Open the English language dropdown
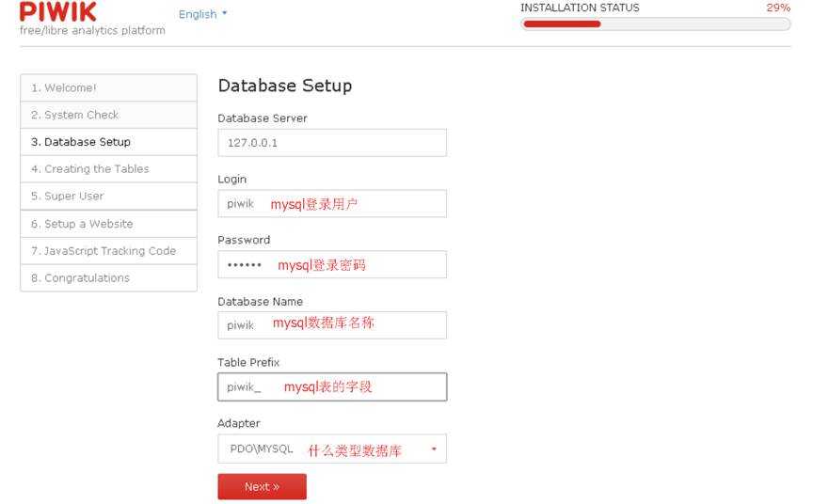 (x=202, y=14)
